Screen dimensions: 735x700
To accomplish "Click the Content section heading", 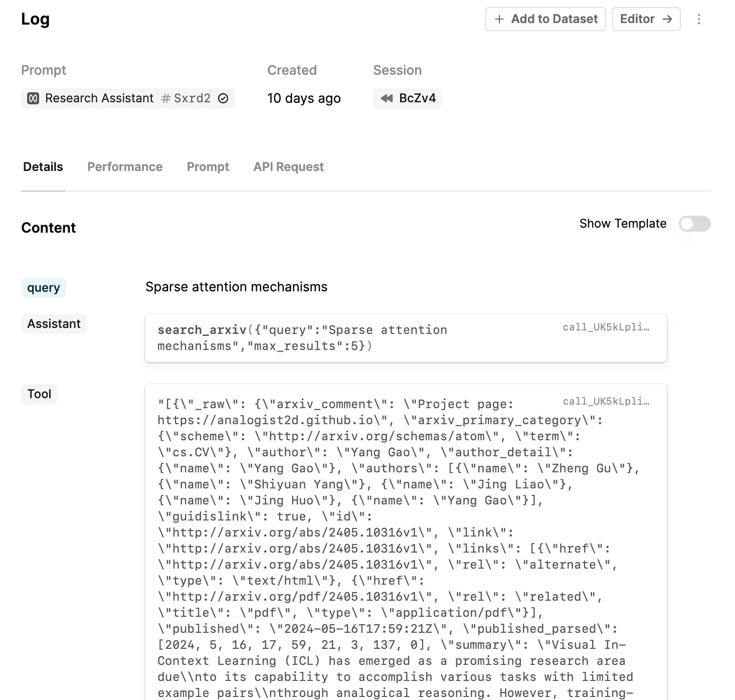I will [49, 228].
